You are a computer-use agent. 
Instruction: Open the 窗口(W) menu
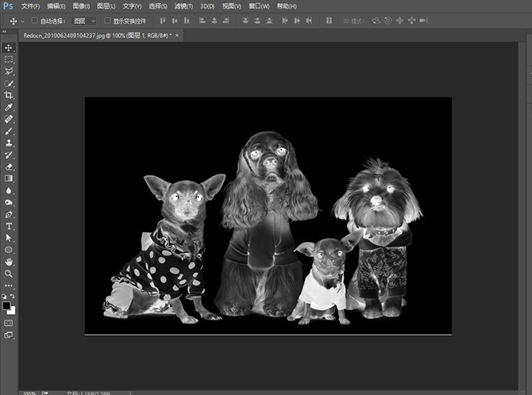coord(259,6)
